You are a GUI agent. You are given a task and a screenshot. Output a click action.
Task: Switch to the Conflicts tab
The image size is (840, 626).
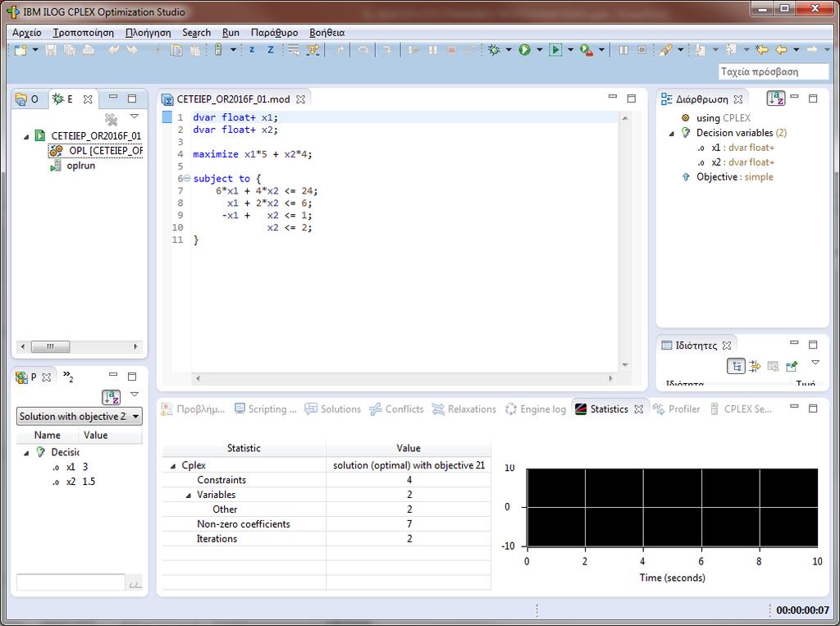[x=396, y=409]
